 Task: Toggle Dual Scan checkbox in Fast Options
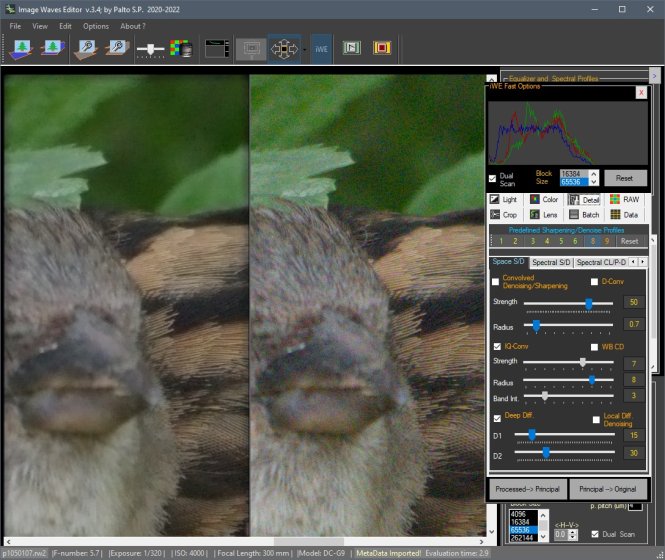tap(492, 179)
